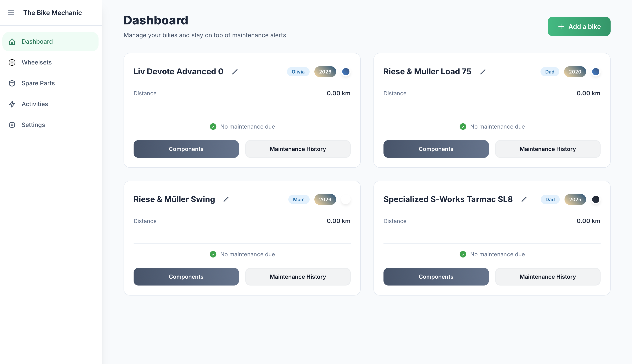Click the Add a bike button
Screen dimensions: 632x364
coord(579,26)
